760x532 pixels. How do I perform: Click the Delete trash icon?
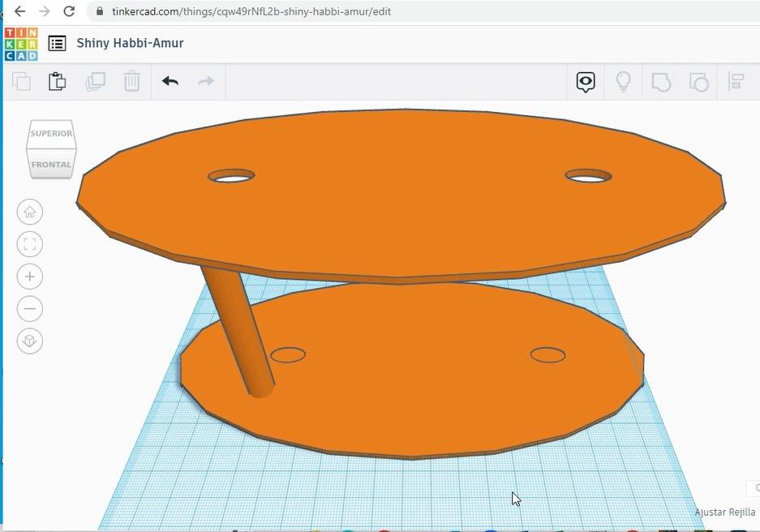pyautogui.click(x=131, y=81)
